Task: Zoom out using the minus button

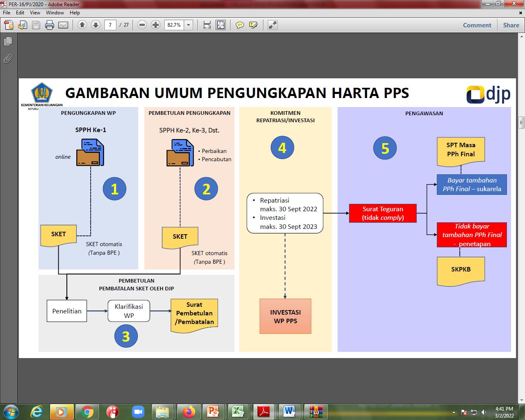Action: pos(142,25)
